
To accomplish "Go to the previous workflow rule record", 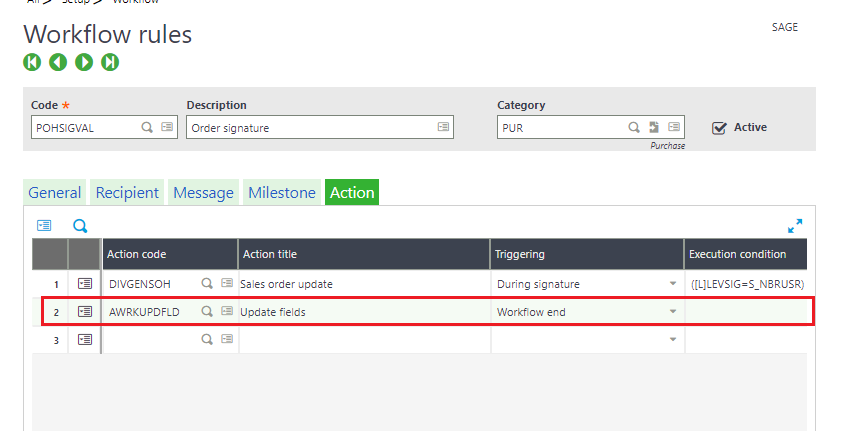I will [x=58, y=62].
